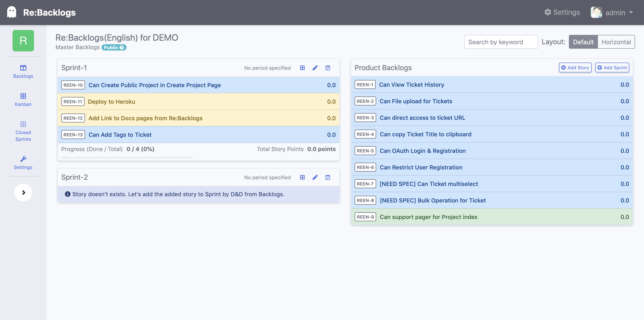Click Sprint-1 edit pencil icon
This screenshot has width=644, height=320.
[x=315, y=68]
